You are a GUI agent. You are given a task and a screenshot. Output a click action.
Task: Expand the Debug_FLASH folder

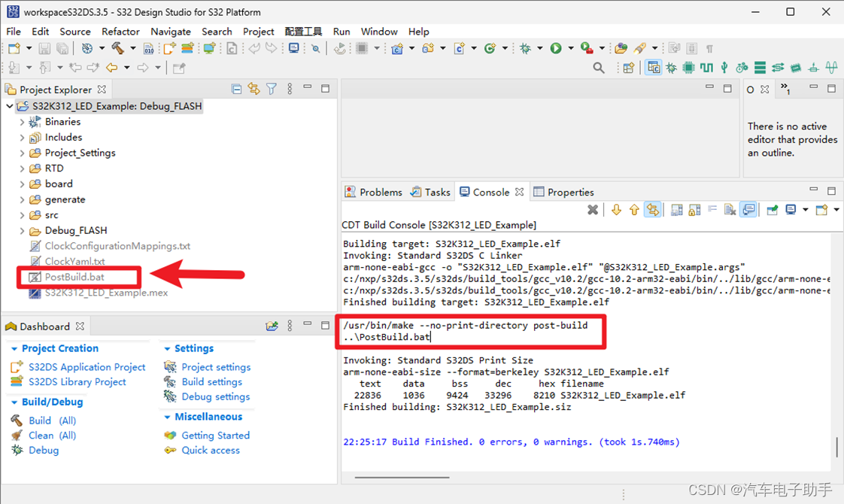(x=22, y=231)
